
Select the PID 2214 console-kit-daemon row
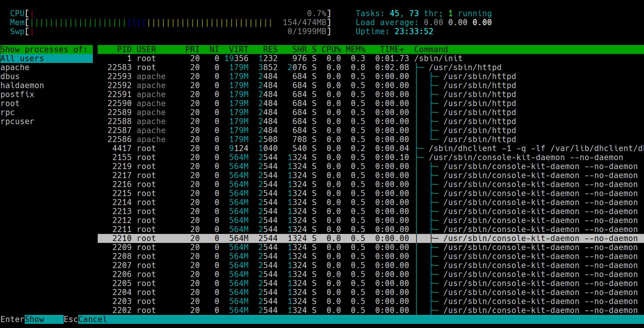(x=371, y=202)
